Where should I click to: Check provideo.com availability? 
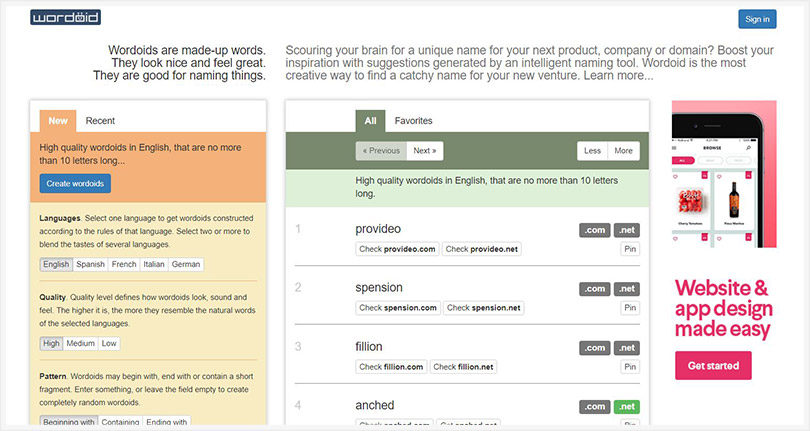coord(397,249)
